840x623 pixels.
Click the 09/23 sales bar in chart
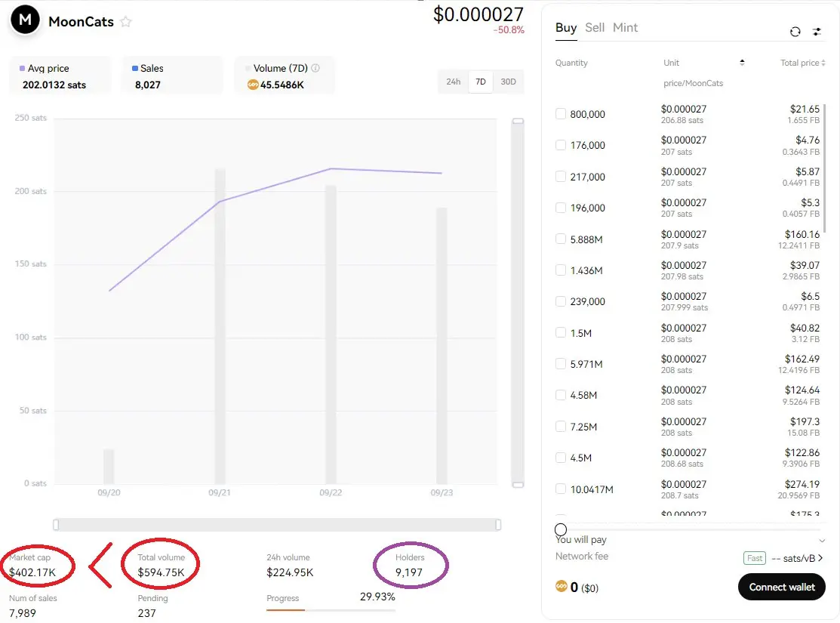coord(442,346)
